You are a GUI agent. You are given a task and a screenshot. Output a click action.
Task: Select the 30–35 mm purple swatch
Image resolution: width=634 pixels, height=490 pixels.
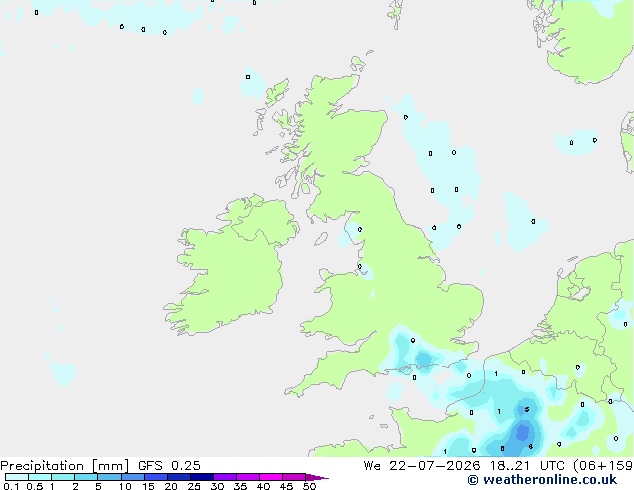pos(224,477)
